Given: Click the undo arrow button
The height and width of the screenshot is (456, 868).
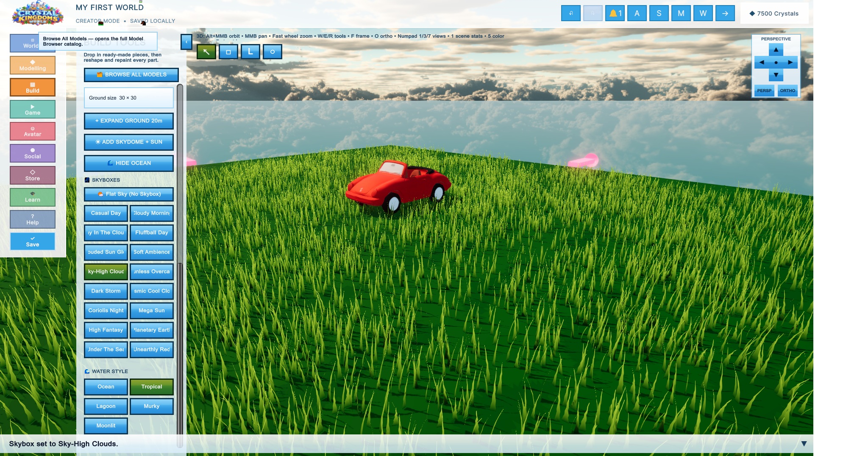Looking at the screenshot, I should [571, 13].
